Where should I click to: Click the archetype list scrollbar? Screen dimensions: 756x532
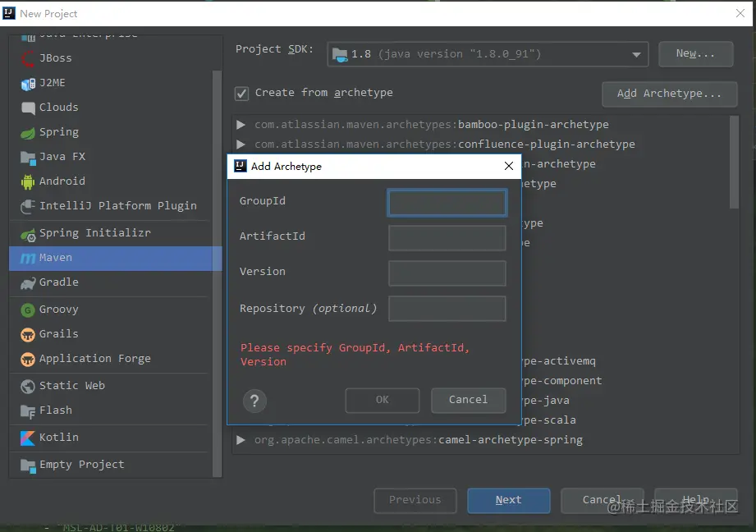tap(734, 162)
